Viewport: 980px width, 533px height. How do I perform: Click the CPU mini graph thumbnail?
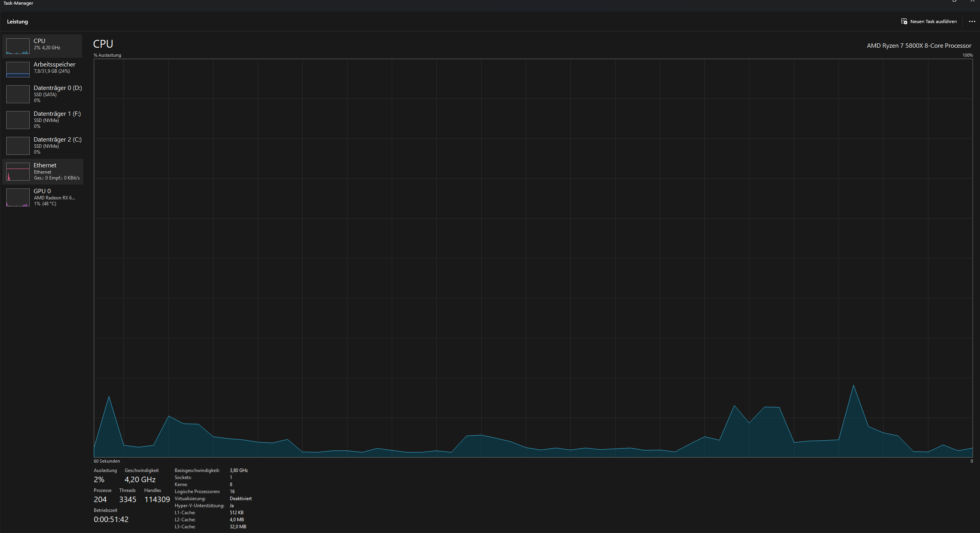(18, 46)
